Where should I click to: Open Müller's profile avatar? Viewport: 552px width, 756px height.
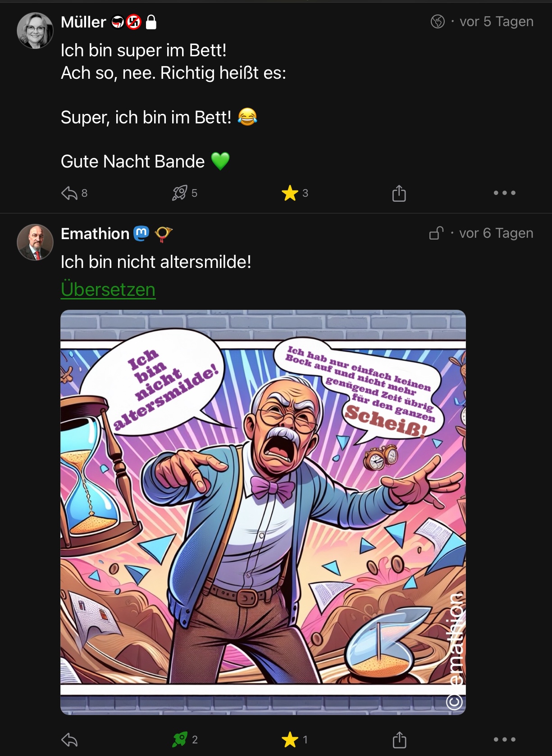pyautogui.click(x=35, y=31)
